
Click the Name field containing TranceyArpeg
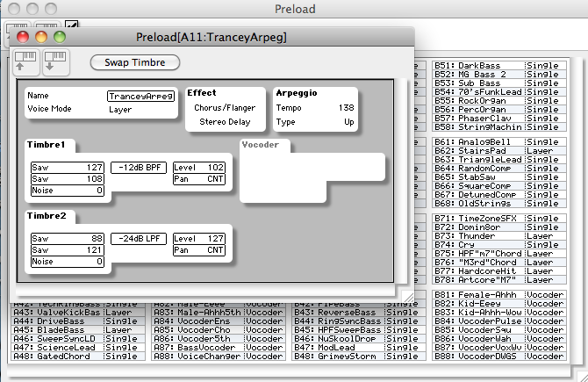pyautogui.click(x=140, y=96)
